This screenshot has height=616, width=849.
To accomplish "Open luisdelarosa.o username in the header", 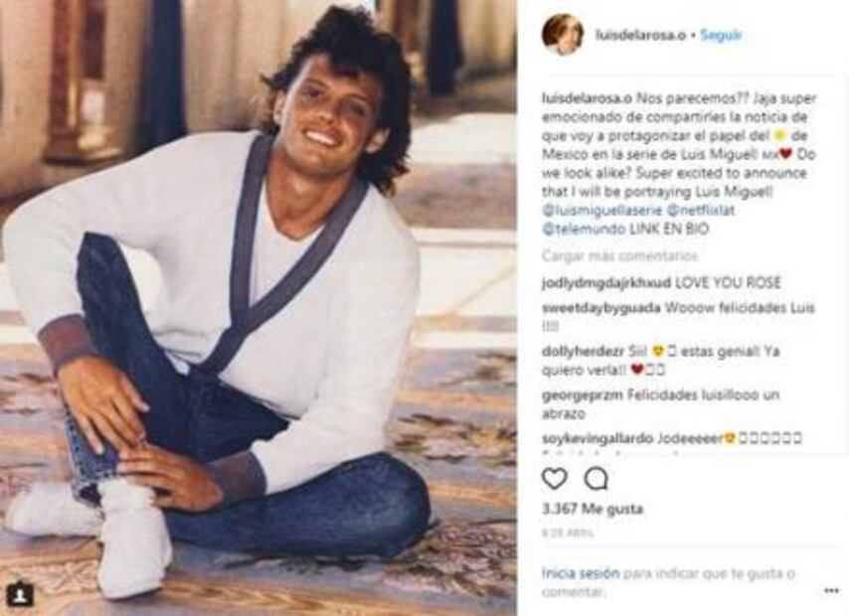I will pos(640,35).
